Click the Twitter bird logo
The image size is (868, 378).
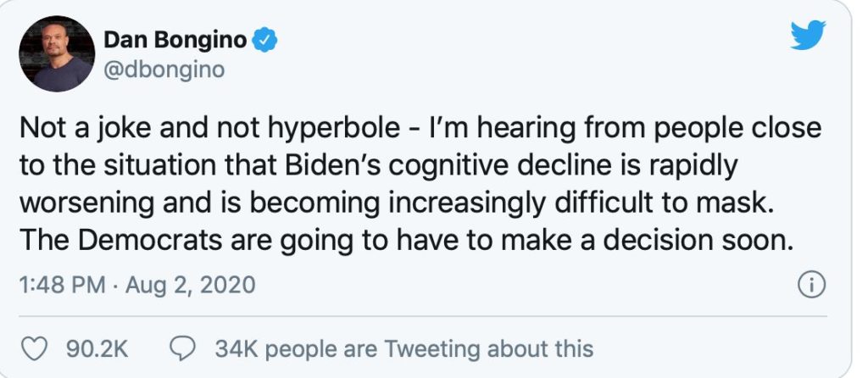(807, 36)
